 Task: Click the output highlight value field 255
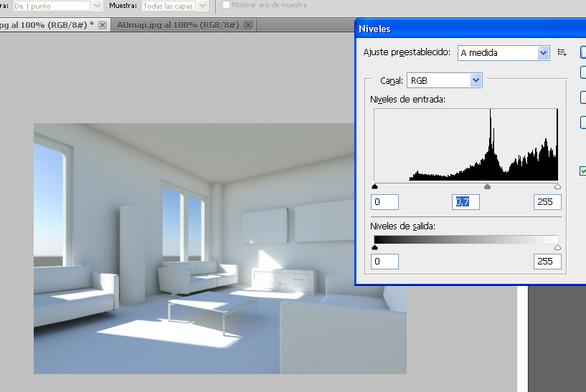pyautogui.click(x=547, y=262)
